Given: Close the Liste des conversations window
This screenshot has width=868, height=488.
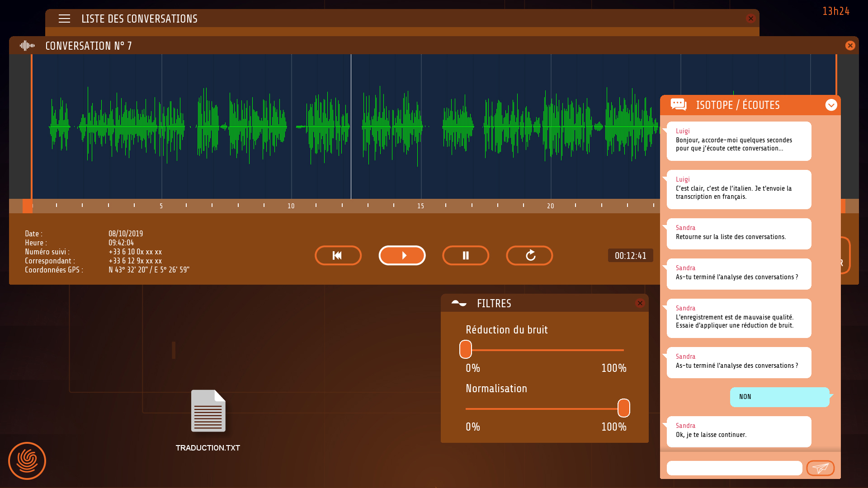Looking at the screenshot, I should 751,19.
